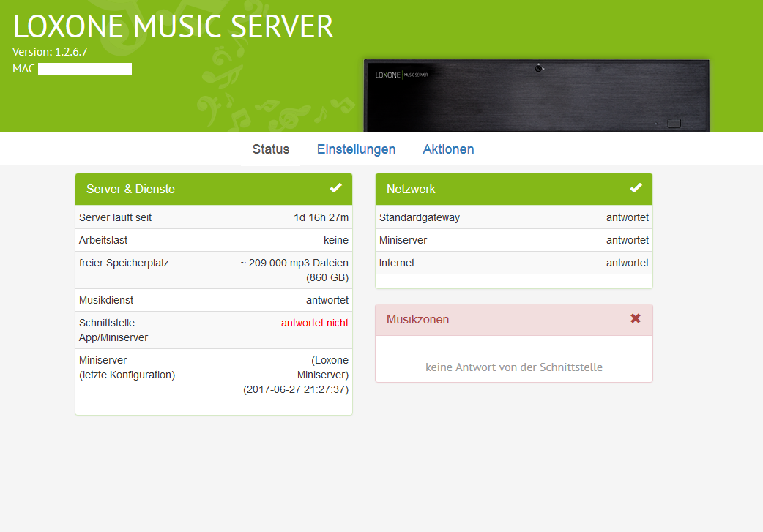
Task: Click the Internet label
Action: [397, 263]
